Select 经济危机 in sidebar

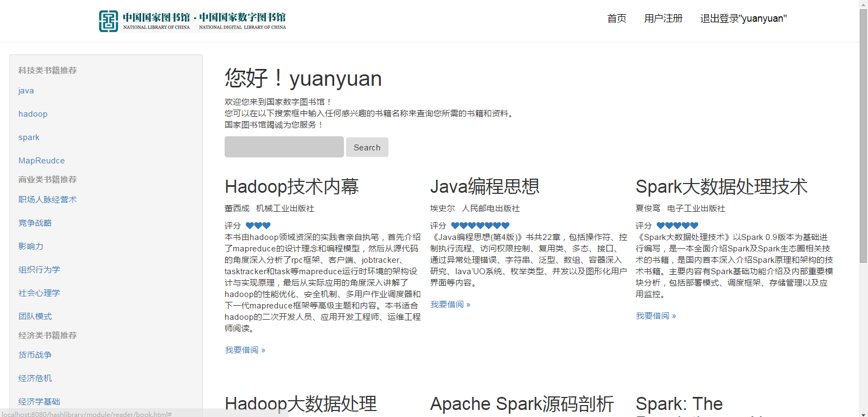tap(35, 378)
